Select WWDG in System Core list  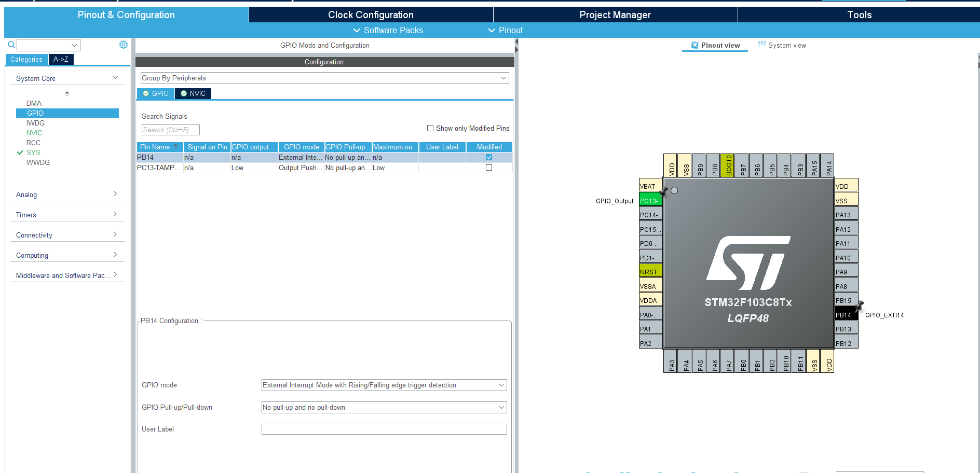pyautogui.click(x=38, y=162)
